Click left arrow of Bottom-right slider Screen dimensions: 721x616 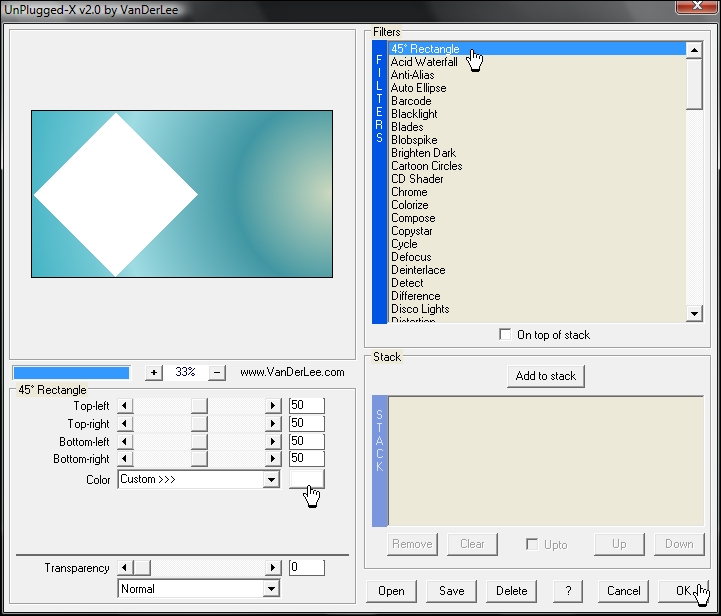coord(125,458)
